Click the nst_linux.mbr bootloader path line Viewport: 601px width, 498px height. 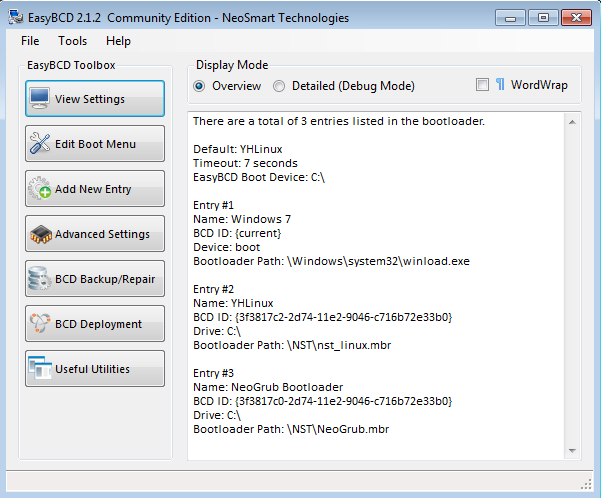(x=292, y=345)
